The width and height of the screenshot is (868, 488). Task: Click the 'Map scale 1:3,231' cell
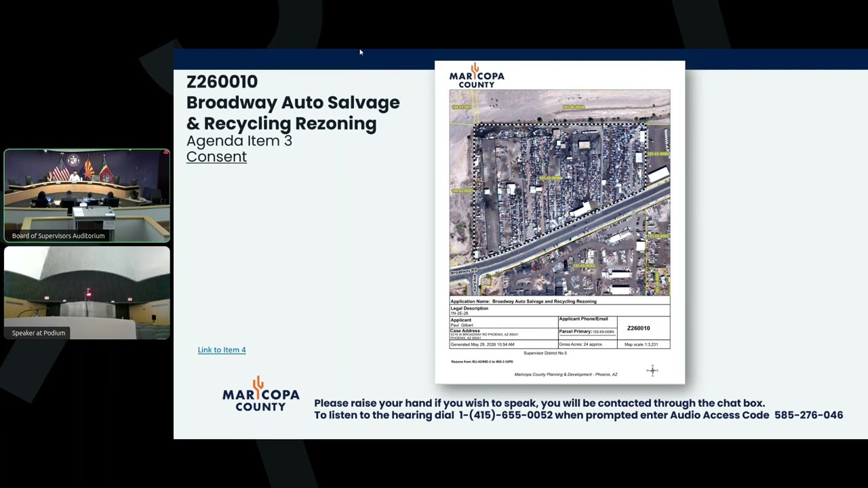pos(644,344)
